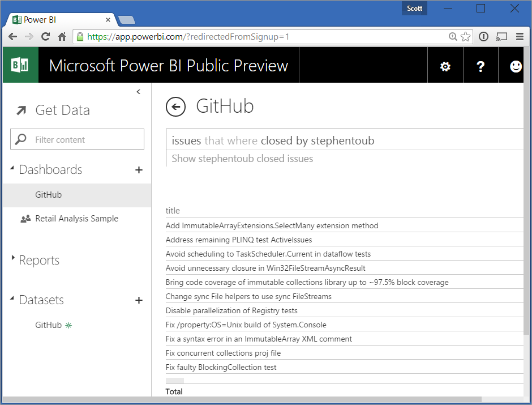Screen dimensions: 532x405
Task: Click the Get Data arrow icon
Action: pyautogui.click(x=22, y=110)
